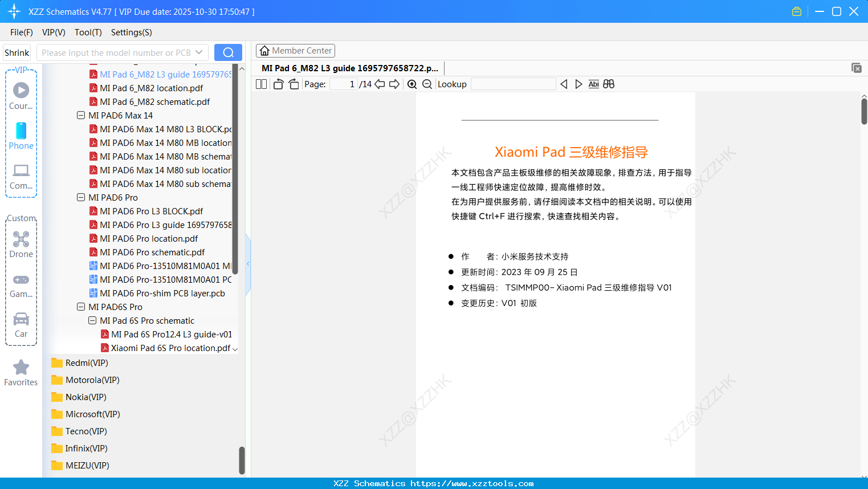The width and height of the screenshot is (868, 489).
Task: Click the Shrink button to collapse panel
Action: pyautogui.click(x=17, y=52)
